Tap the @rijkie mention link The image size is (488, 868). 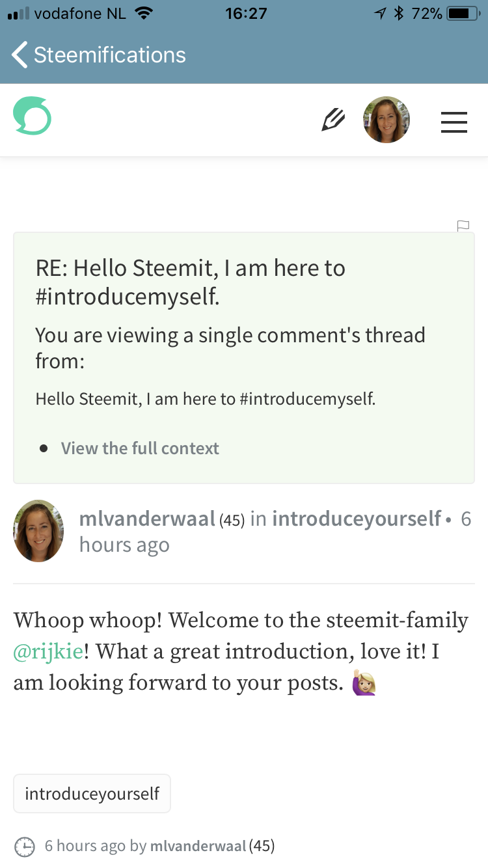49,652
